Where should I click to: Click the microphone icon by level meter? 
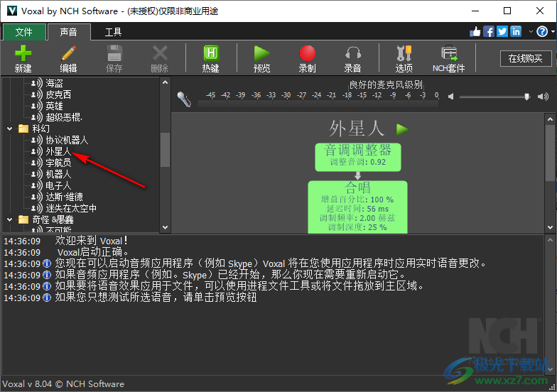tap(184, 99)
